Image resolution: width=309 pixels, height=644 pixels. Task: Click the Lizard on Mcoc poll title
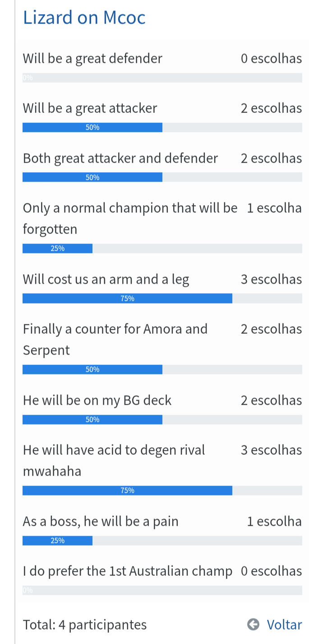coord(84,18)
